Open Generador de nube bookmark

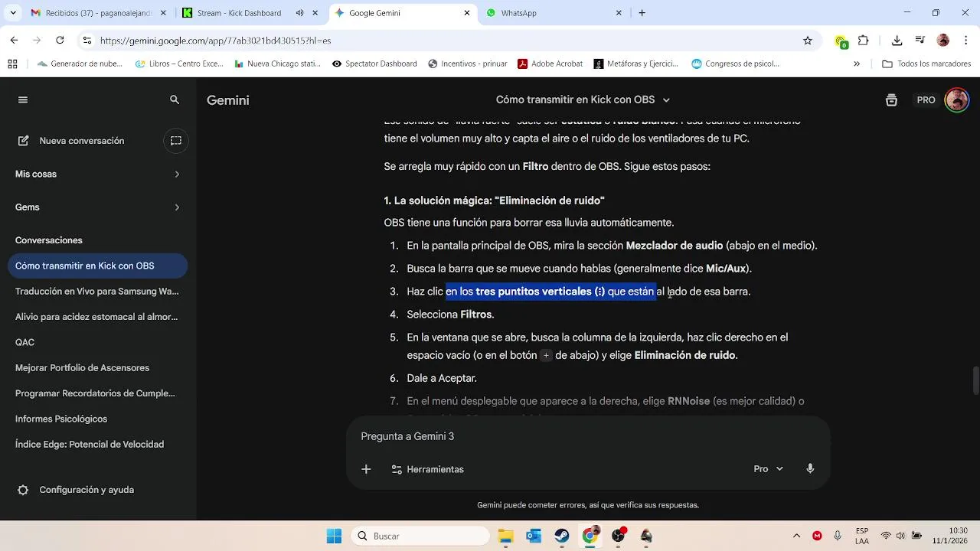79,64
